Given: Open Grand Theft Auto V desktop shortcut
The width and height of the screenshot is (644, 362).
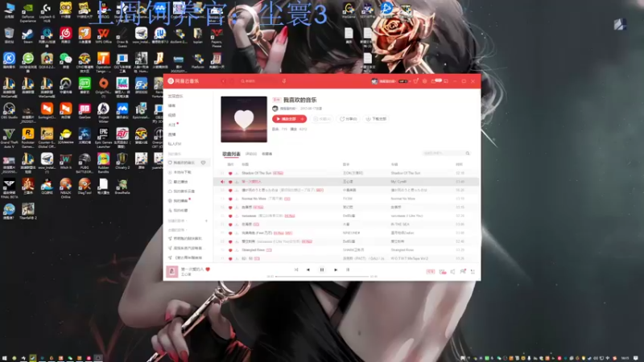Looking at the screenshot, I should (x=9, y=138).
